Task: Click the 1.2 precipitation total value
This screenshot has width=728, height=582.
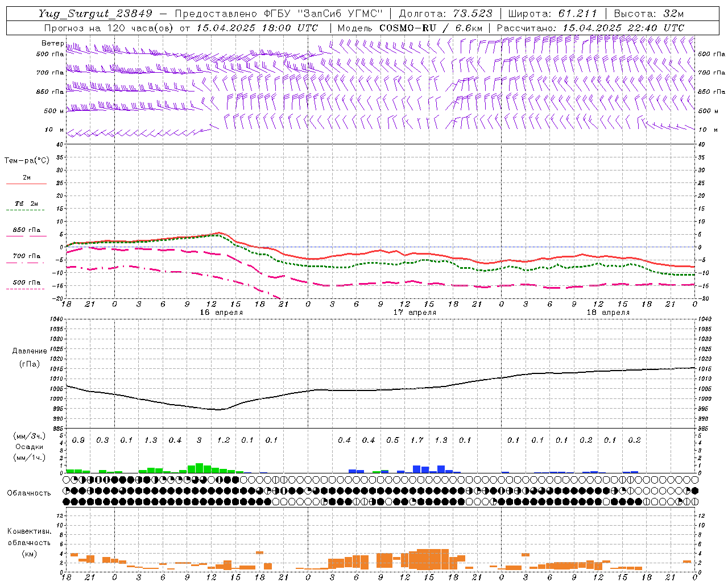Action: tap(224, 440)
